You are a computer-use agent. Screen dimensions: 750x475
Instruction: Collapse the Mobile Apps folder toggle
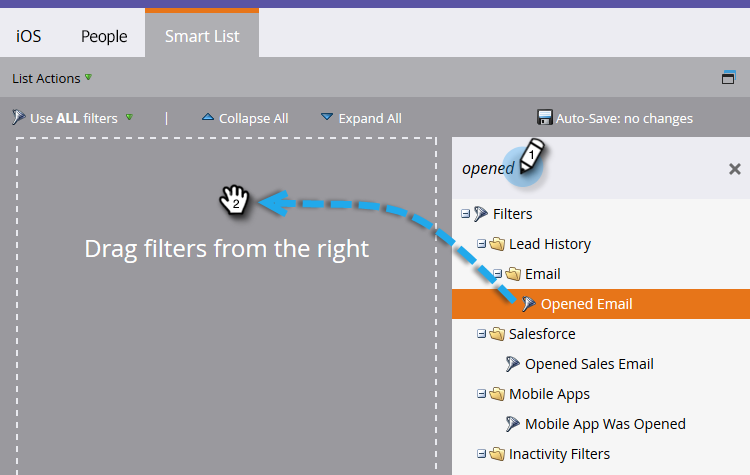pyautogui.click(x=482, y=394)
